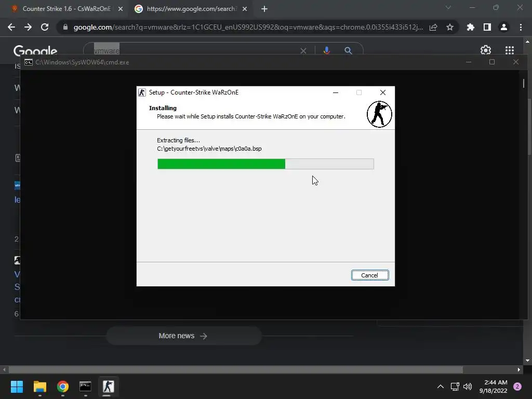Open network status tray icon
This screenshot has width=532, height=399.
pos(455,387)
